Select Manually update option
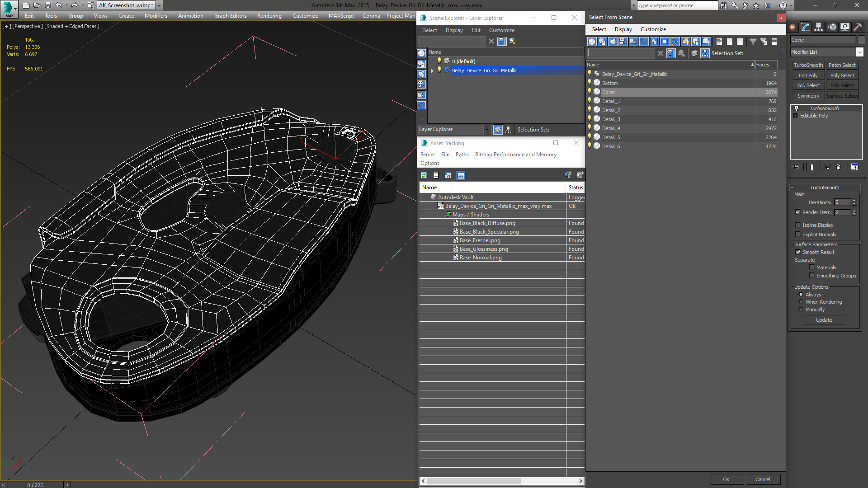The image size is (868, 488). [801, 310]
